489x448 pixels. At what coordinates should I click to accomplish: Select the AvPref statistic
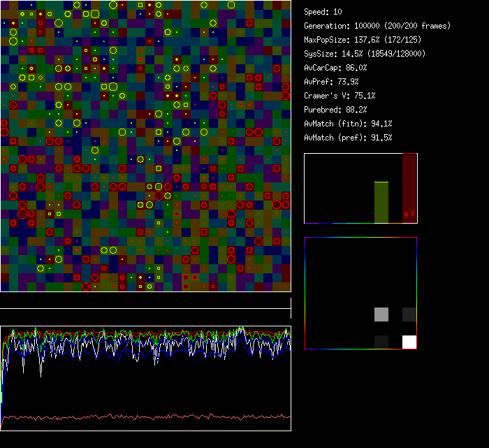331,82
